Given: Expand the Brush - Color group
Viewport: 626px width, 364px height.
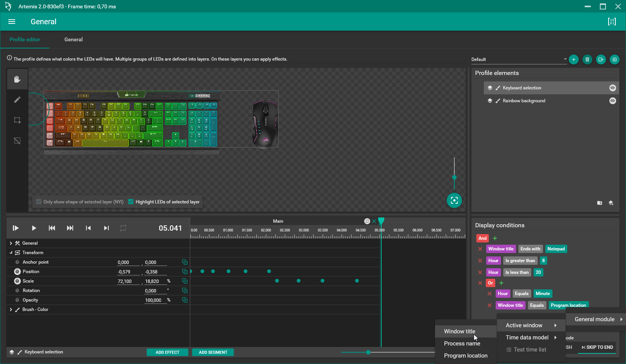Looking at the screenshot, I should coord(11,309).
